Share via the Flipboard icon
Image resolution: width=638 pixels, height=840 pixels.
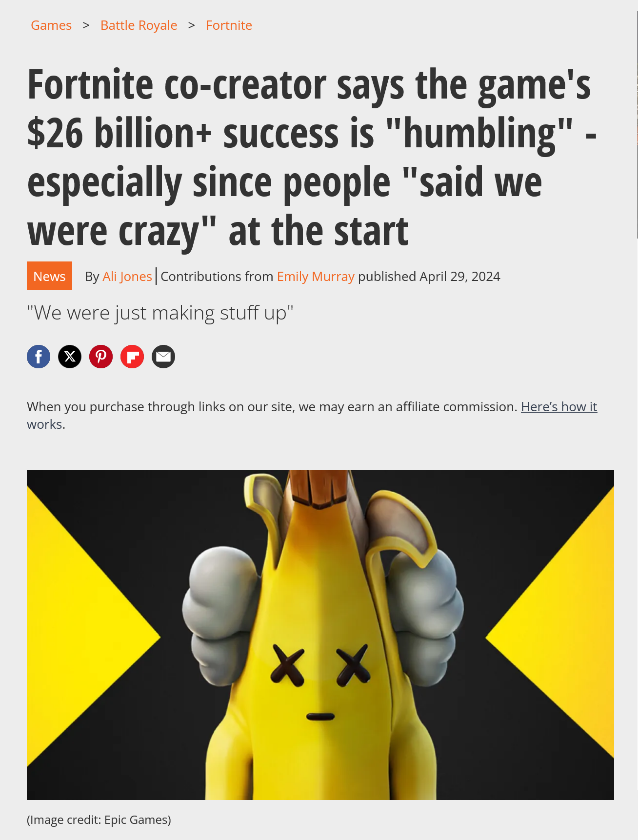[132, 357]
